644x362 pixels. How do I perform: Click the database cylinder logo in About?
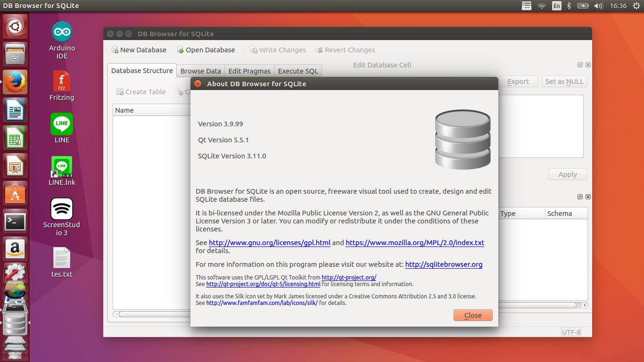coord(462,139)
